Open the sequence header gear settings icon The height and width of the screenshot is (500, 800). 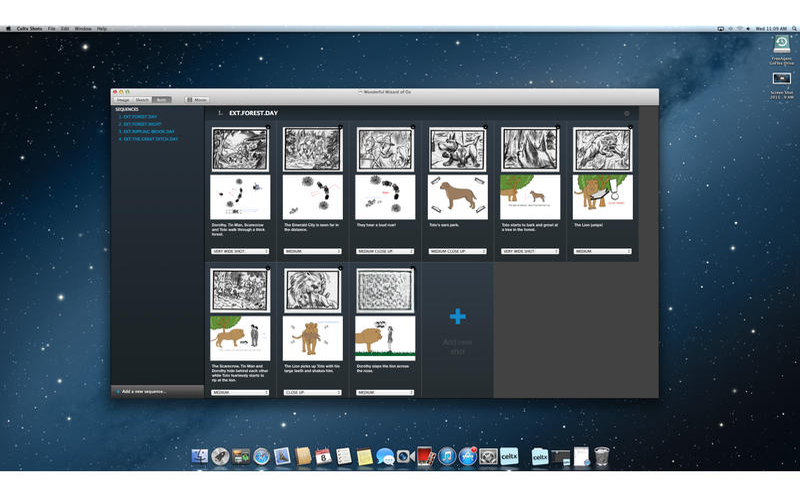point(627,113)
